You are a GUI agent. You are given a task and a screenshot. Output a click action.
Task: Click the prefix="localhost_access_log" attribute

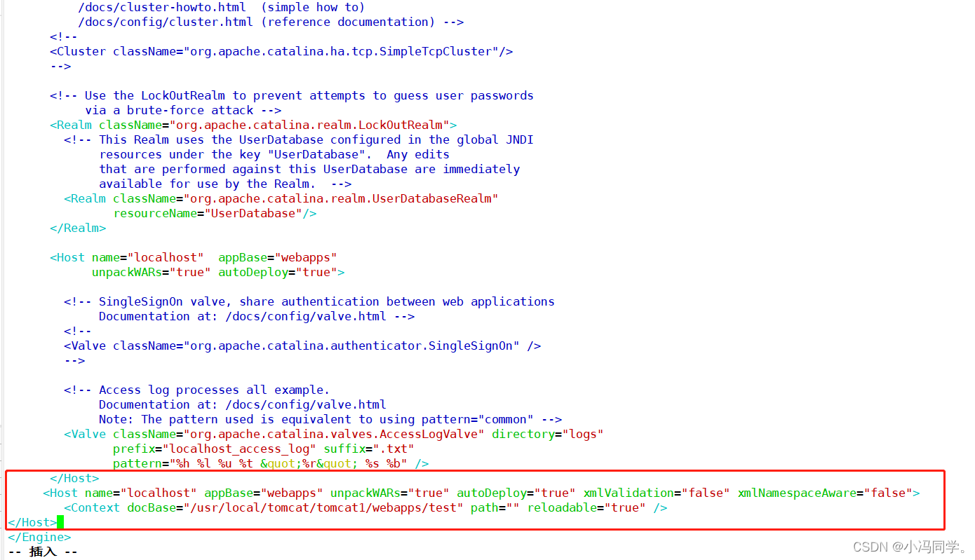215,449
